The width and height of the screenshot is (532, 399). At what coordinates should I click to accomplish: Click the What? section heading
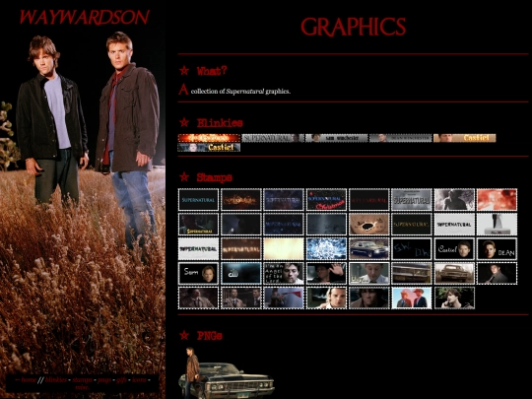pyautogui.click(x=212, y=71)
